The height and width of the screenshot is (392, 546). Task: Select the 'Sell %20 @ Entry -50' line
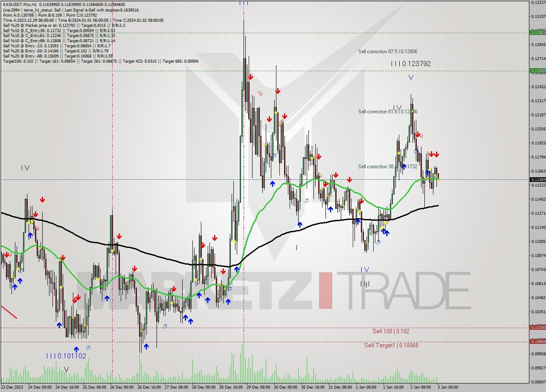click(x=55, y=51)
